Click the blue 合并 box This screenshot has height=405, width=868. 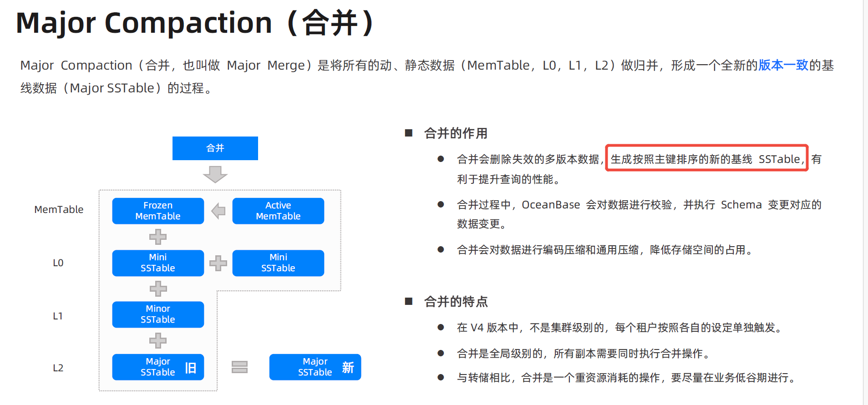coord(215,148)
